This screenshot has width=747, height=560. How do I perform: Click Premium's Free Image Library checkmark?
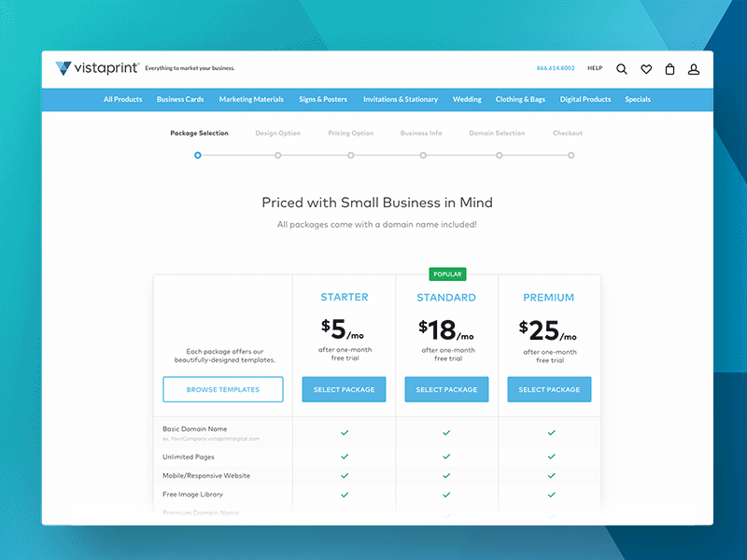[550, 494]
